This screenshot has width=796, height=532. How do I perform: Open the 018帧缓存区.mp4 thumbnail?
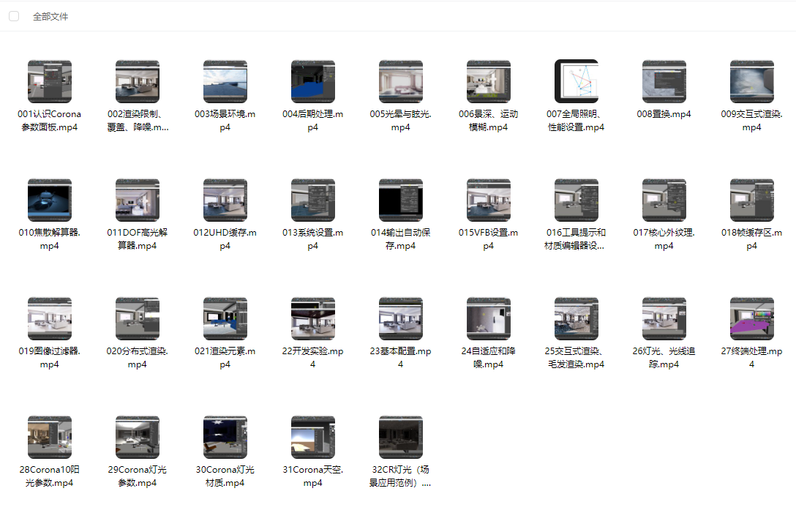click(x=752, y=200)
